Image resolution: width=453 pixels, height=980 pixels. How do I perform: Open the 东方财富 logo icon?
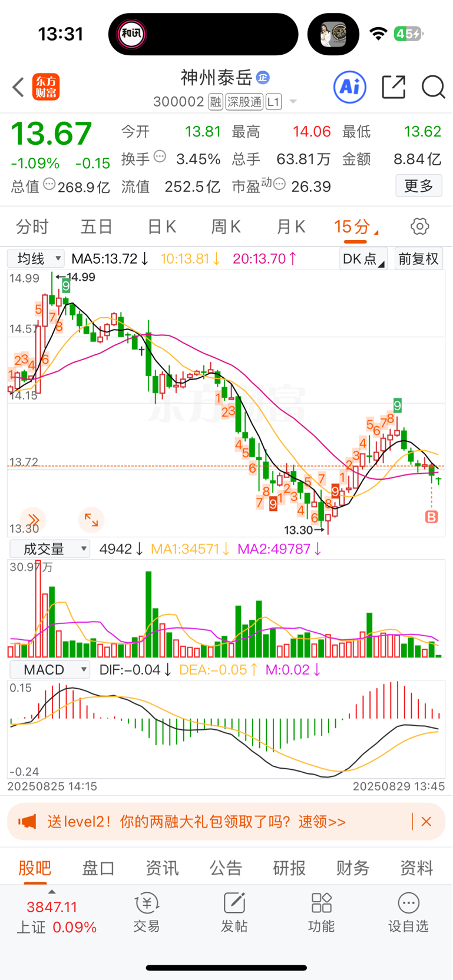[46, 87]
